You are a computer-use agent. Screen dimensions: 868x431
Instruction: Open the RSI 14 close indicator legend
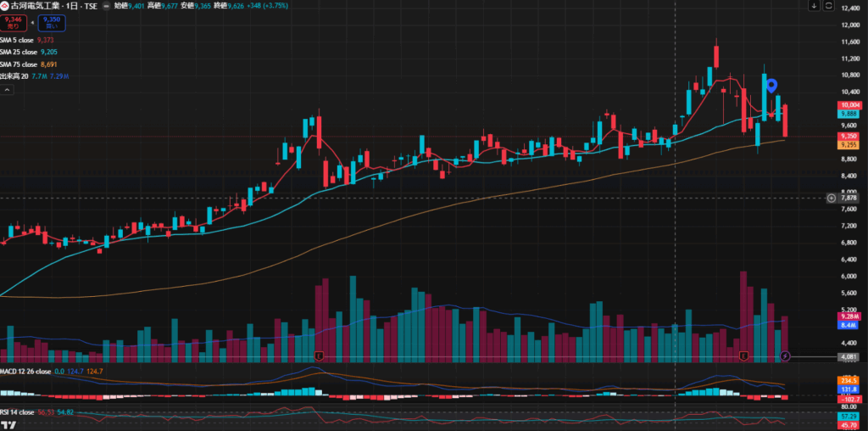[x=17, y=412]
